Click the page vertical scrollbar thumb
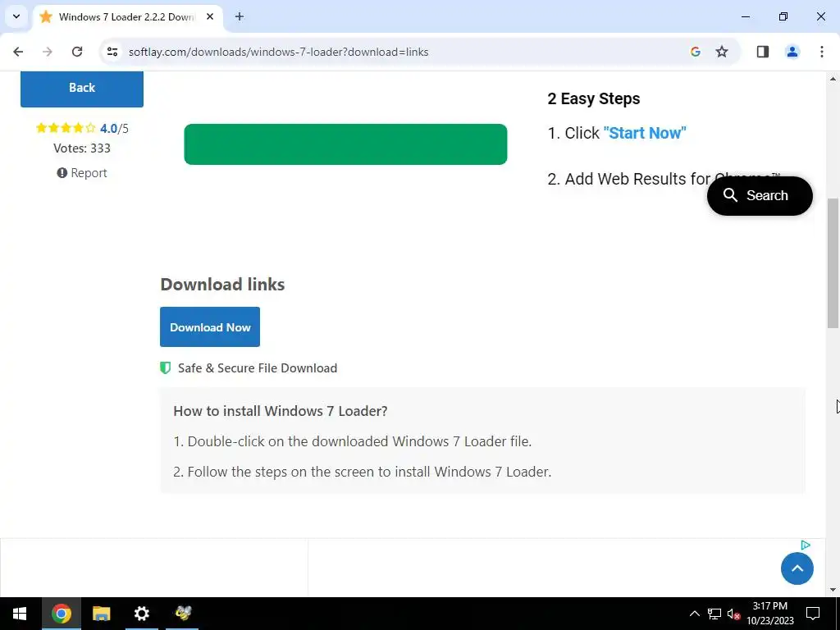Image resolution: width=840 pixels, height=630 pixels. coord(833,262)
